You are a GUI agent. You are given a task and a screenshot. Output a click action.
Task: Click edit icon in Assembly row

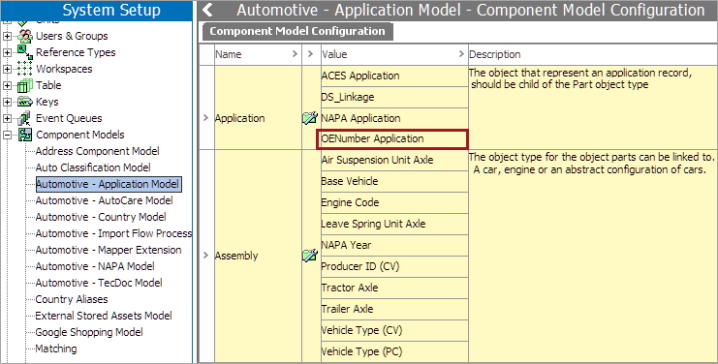(x=310, y=255)
